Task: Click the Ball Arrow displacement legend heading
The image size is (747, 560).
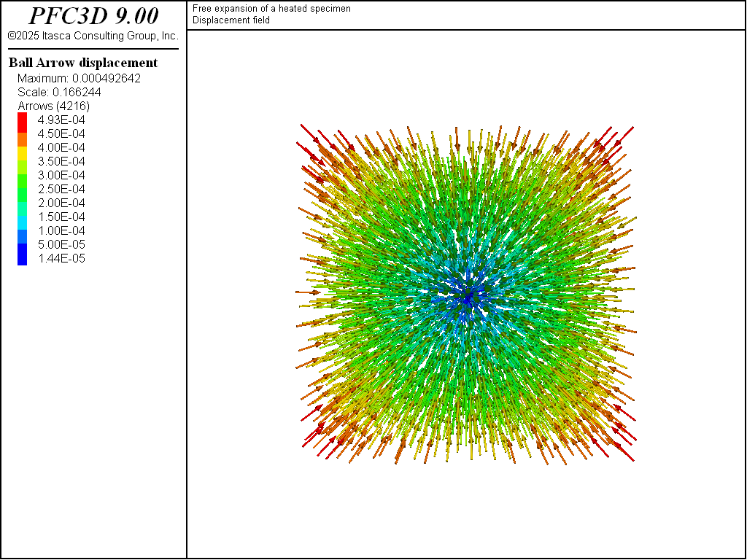Action: click(83, 63)
